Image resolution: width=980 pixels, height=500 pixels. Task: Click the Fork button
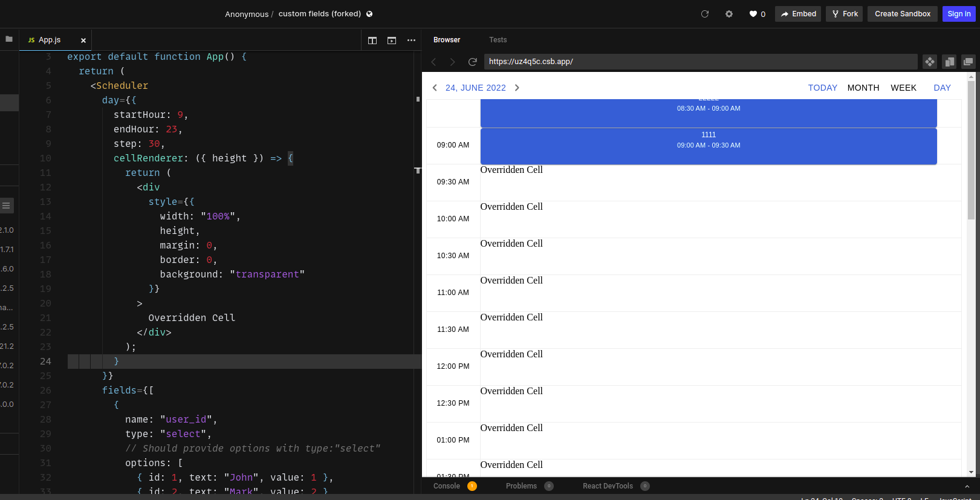tap(845, 14)
